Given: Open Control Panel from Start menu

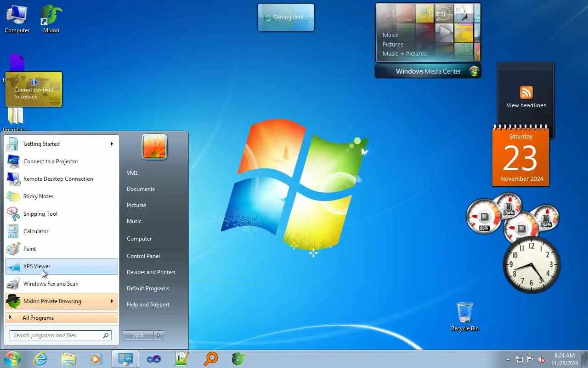Looking at the screenshot, I should [143, 256].
